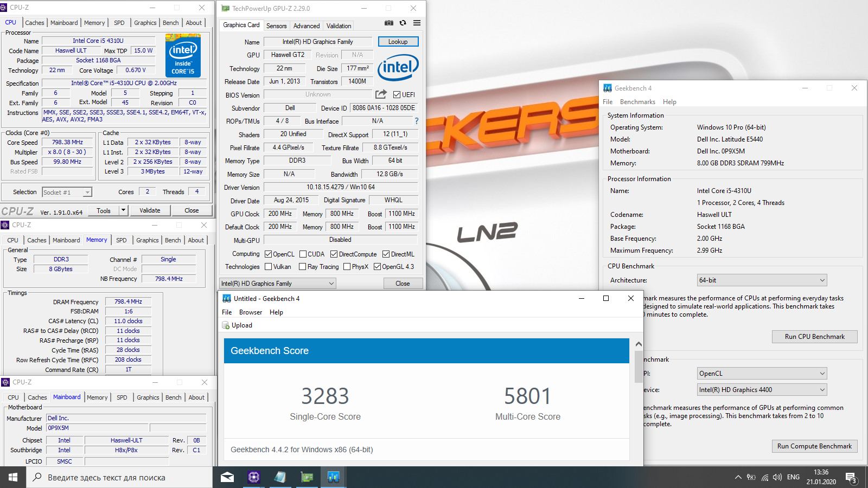The image size is (868, 488).
Task: Open the Validation tab in GPU-Z
Action: [x=339, y=26]
